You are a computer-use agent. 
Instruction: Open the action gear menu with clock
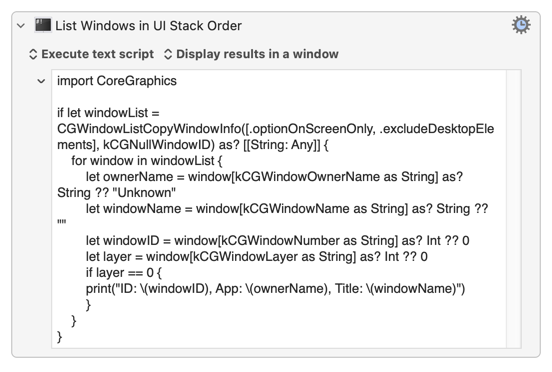tap(521, 25)
